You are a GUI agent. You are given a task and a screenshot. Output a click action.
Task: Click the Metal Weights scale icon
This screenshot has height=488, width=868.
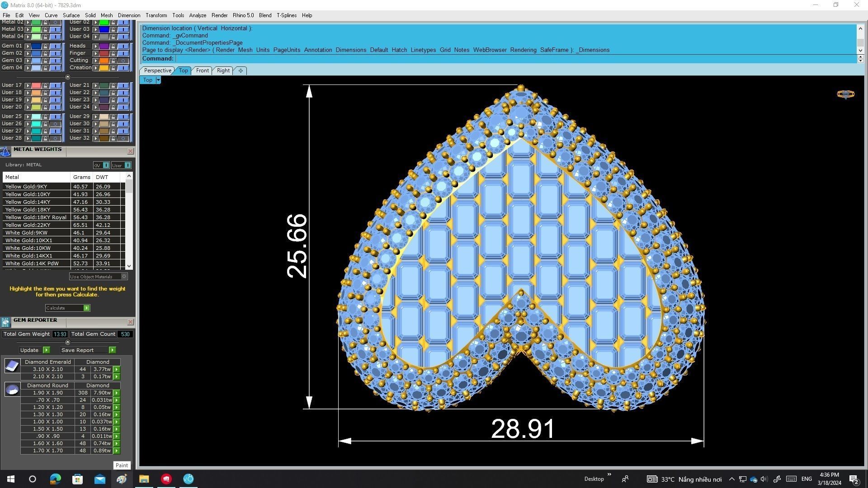(5, 151)
